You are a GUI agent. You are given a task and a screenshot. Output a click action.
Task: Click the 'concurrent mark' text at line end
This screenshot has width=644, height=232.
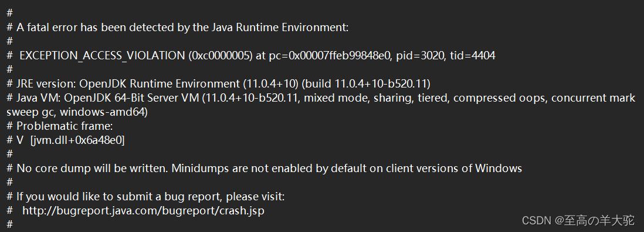(x=594, y=98)
